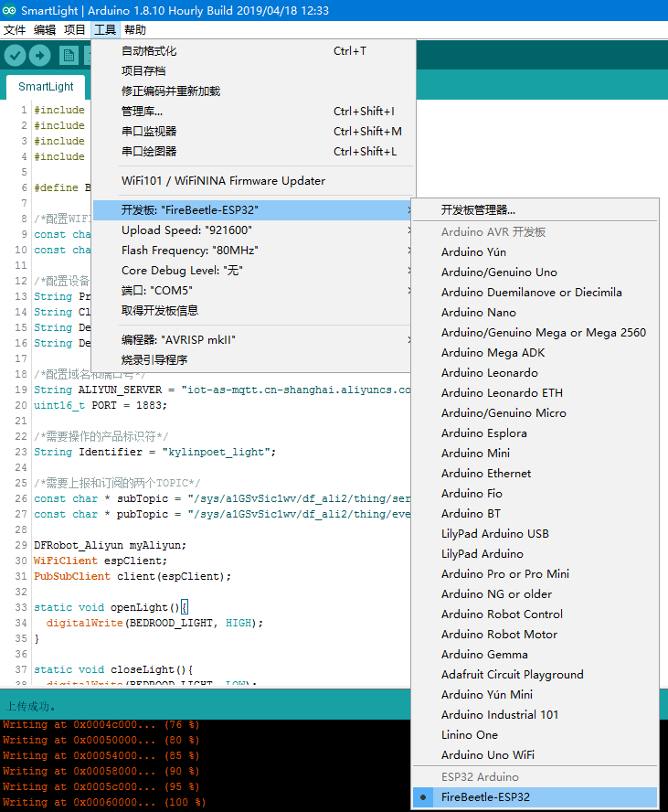Choose 取得开发板信息 board info

tap(252, 311)
